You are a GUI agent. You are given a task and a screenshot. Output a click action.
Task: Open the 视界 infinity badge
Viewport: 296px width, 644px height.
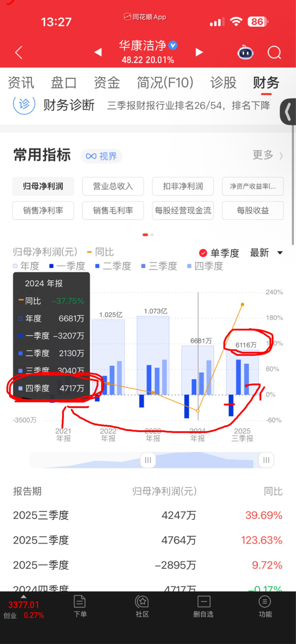point(101,156)
